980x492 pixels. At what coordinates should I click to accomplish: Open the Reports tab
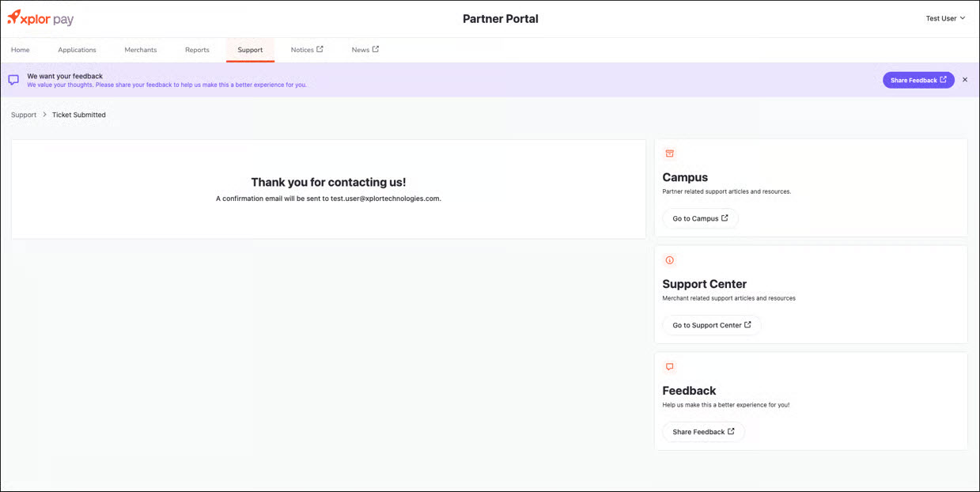tap(197, 50)
